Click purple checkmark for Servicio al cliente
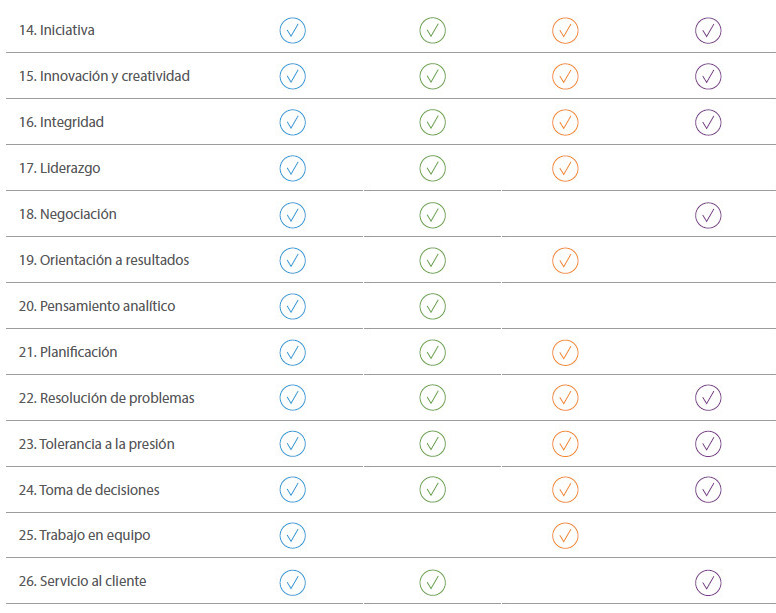776x613 pixels. tap(708, 583)
